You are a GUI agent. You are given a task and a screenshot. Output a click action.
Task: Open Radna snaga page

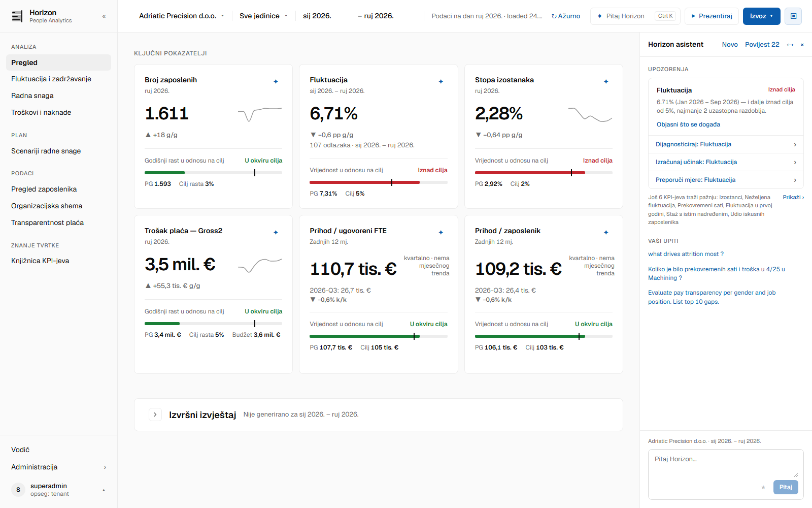coord(59,96)
